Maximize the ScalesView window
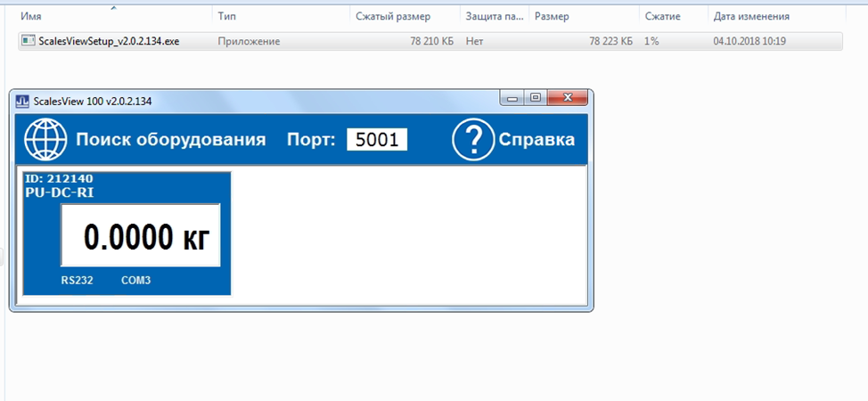The image size is (868, 401). [x=535, y=98]
